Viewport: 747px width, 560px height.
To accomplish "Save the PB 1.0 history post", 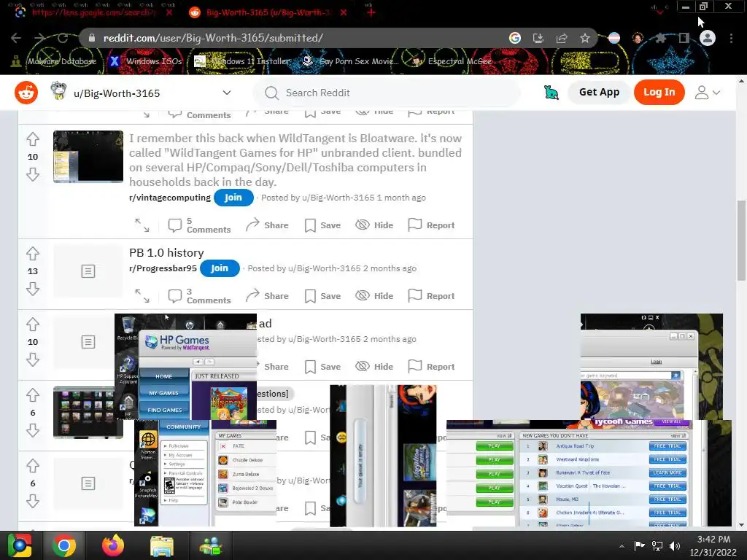I will [x=322, y=296].
